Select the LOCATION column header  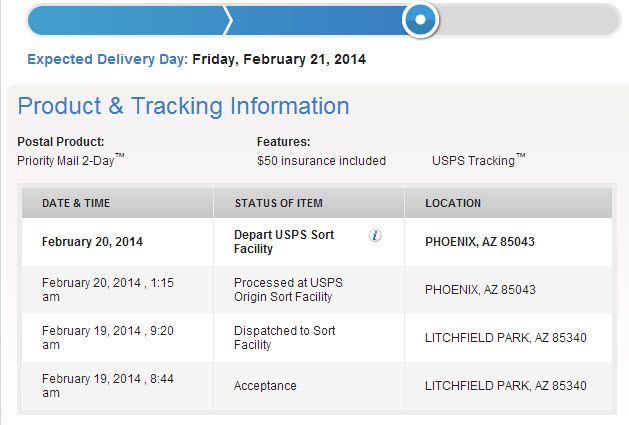coord(453,203)
